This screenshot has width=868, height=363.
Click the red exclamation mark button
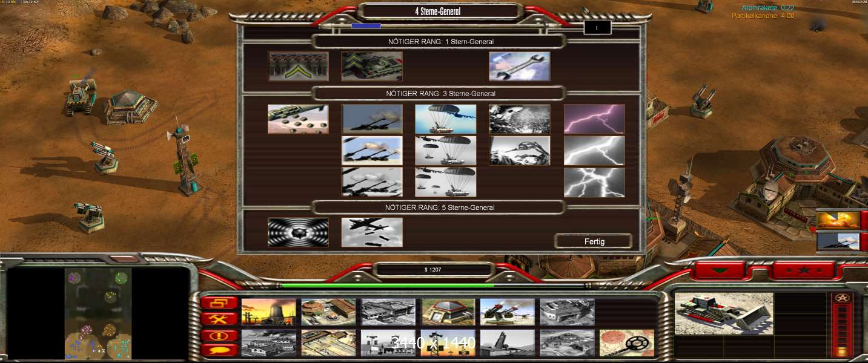(219, 335)
